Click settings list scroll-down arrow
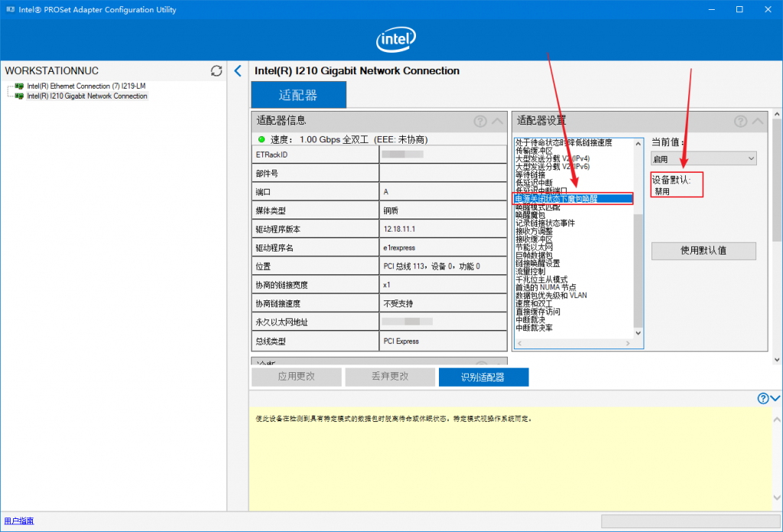Viewport: 783px width, 532px height. [638, 332]
